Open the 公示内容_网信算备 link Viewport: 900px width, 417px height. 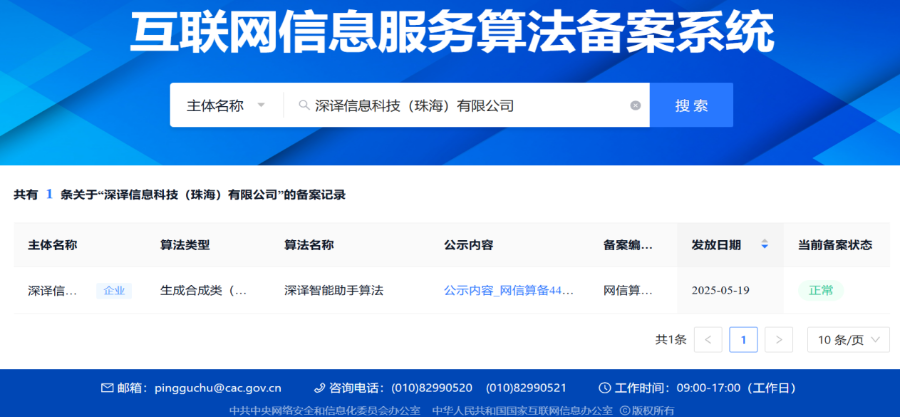(x=509, y=291)
